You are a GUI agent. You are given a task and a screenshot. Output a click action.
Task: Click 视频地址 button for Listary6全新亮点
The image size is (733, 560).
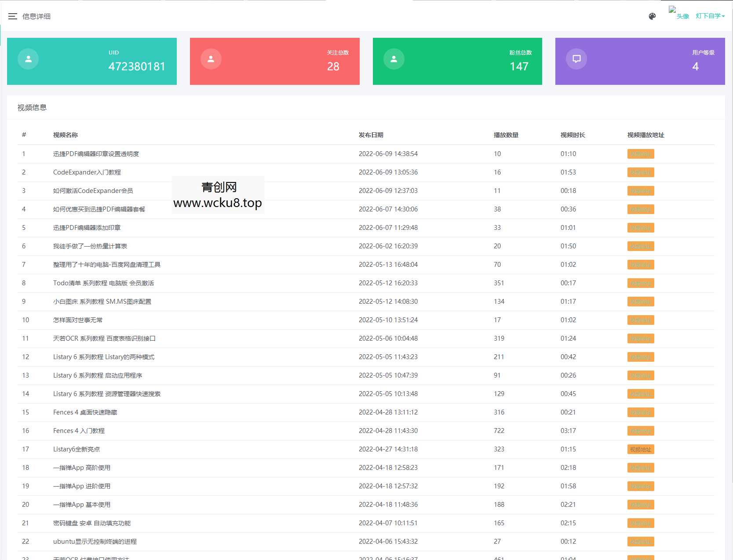click(640, 449)
